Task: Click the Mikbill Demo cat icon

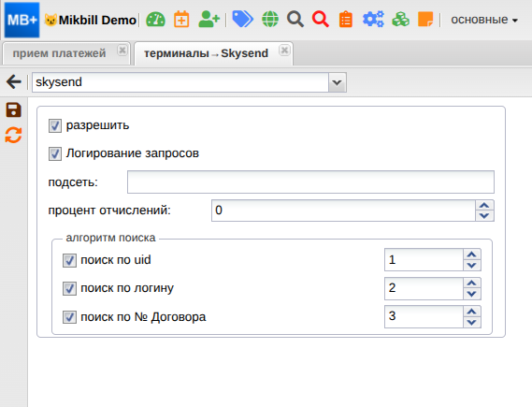Action: [x=50, y=20]
